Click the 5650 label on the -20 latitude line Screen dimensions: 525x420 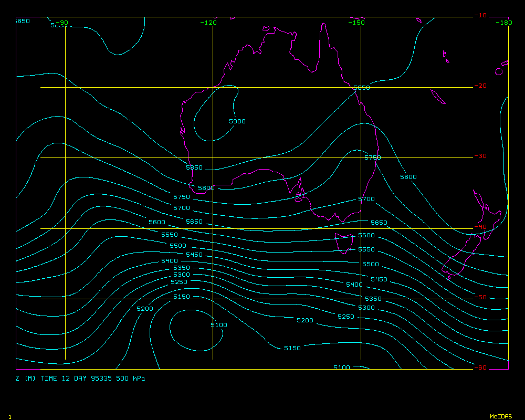click(x=361, y=88)
